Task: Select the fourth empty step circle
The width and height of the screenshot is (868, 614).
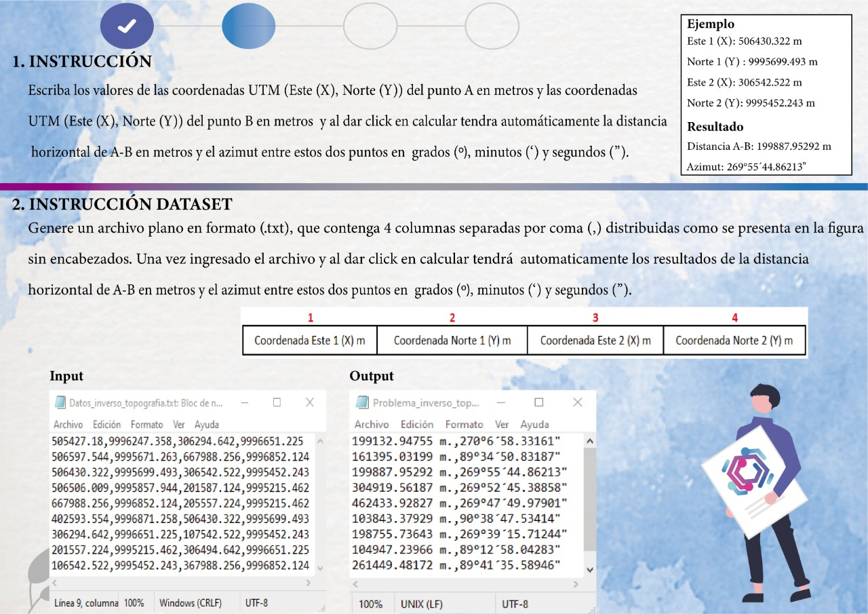Action: point(492,26)
